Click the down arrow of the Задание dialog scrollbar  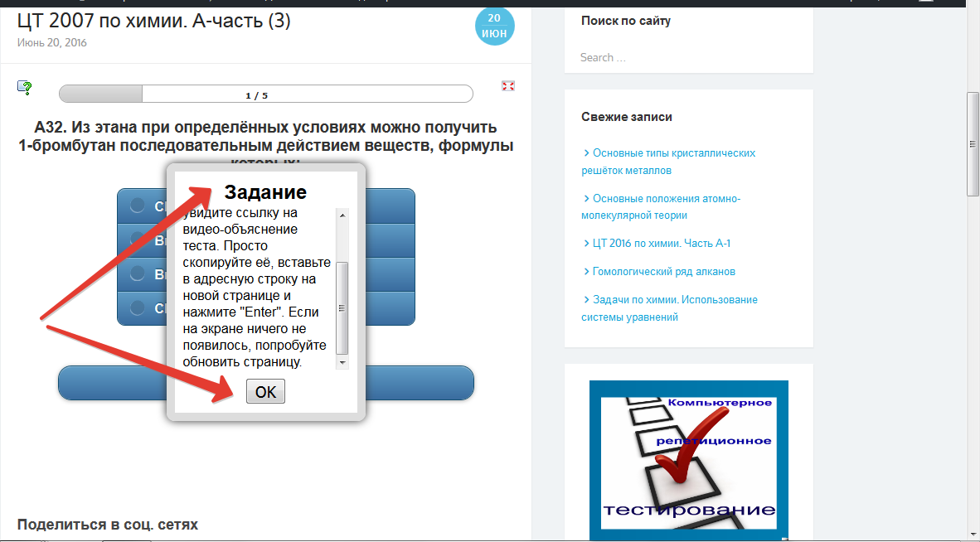click(342, 363)
